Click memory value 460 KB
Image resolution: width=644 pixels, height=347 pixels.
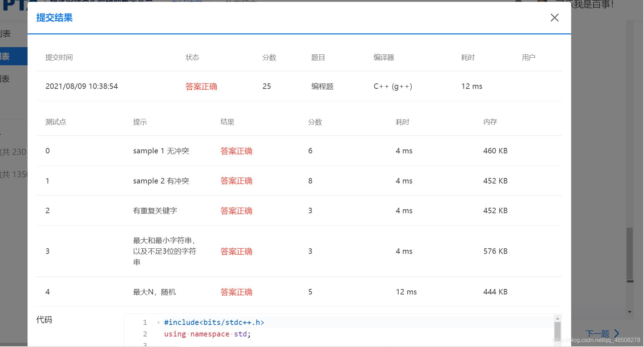click(495, 151)
